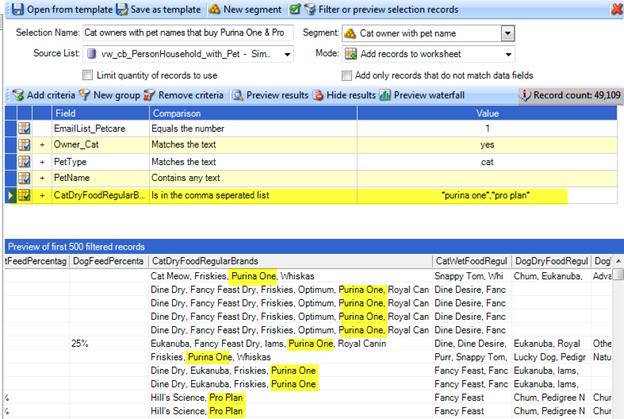Click the Field column header
624x419 pixels.
click(x=101, y=113)
